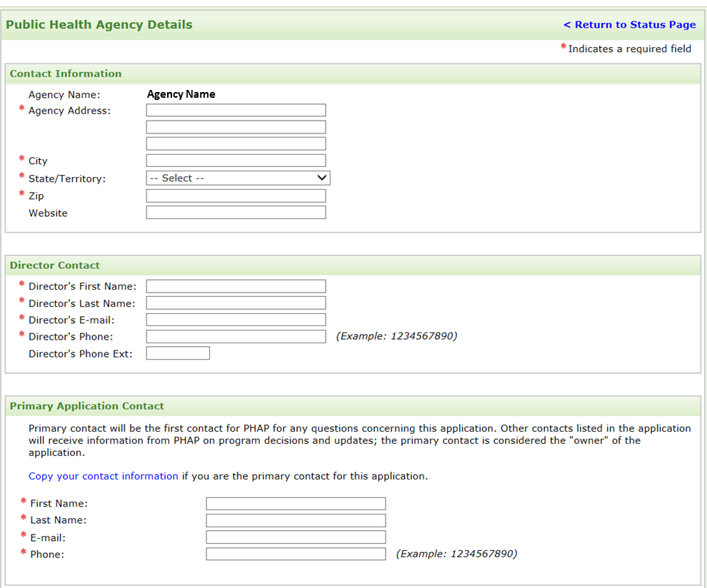Focus the primary contact First Name field
The width and height of the screenshot is (707, 588).
296,504
